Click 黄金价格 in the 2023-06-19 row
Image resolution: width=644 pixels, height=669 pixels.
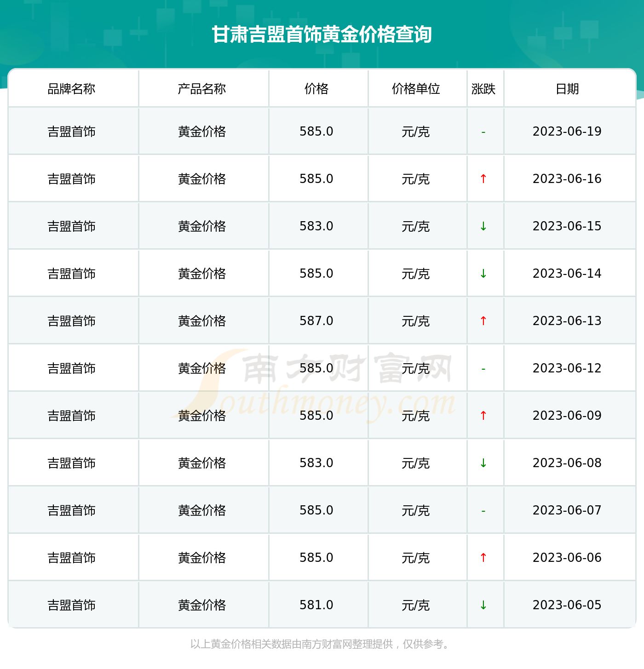click(x=202, y=132)
